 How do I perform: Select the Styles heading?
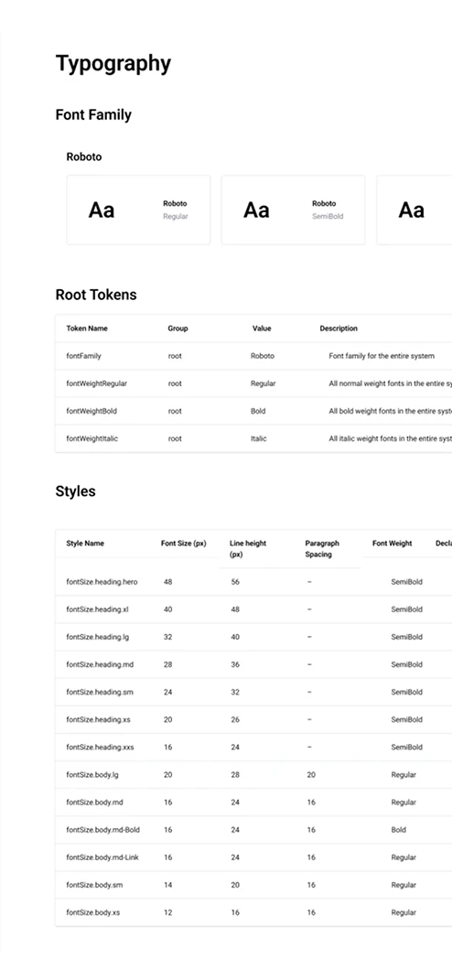tap(76, 491)
